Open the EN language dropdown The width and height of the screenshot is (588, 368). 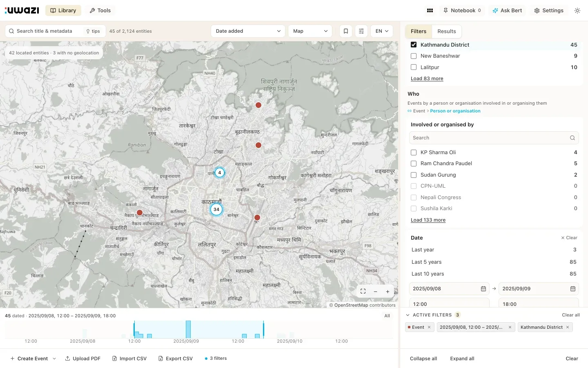[x=382, y=31]
